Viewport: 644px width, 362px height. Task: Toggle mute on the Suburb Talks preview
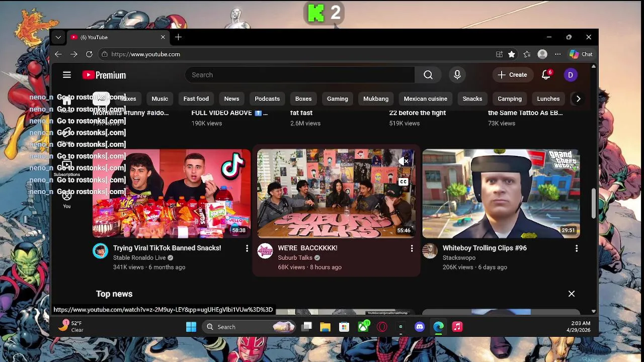coord(404,161)
